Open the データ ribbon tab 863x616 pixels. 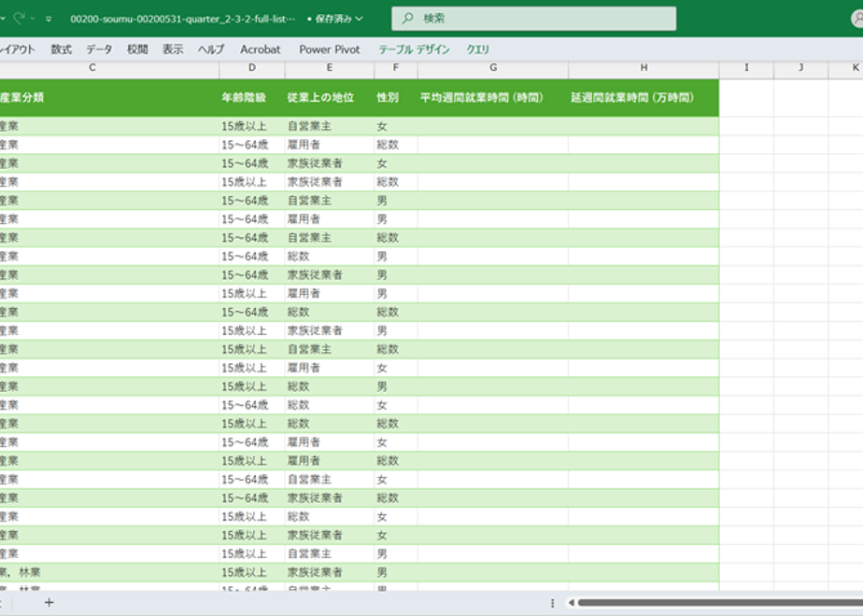[x=99, y=49]
